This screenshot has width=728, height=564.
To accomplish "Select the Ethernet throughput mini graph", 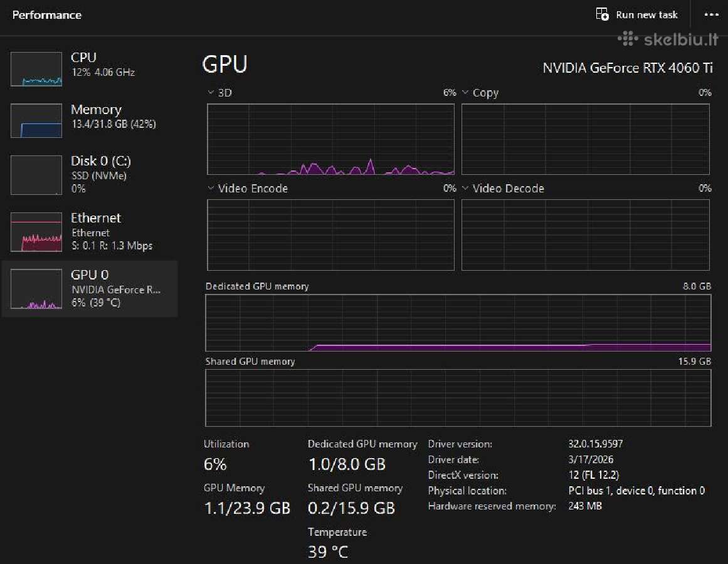I will [x=36, y=232].
